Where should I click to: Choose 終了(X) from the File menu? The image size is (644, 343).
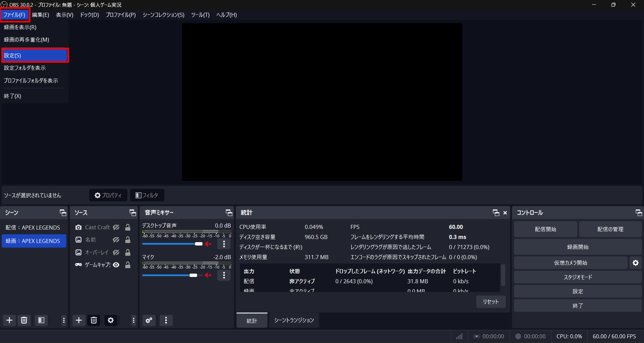coord(35,96)
